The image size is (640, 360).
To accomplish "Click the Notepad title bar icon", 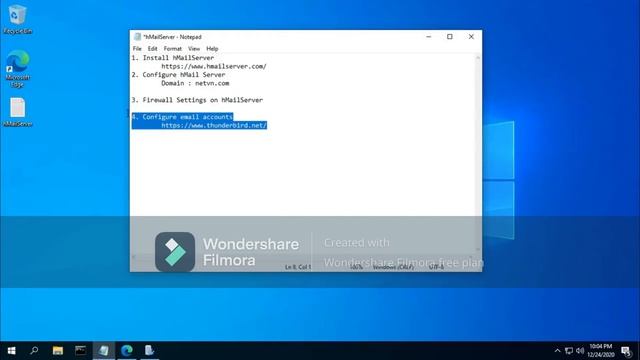I will pyautogui.click(x=138, y=37).
